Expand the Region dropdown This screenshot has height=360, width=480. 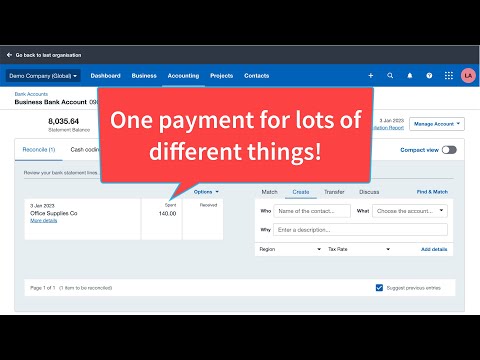290,249
